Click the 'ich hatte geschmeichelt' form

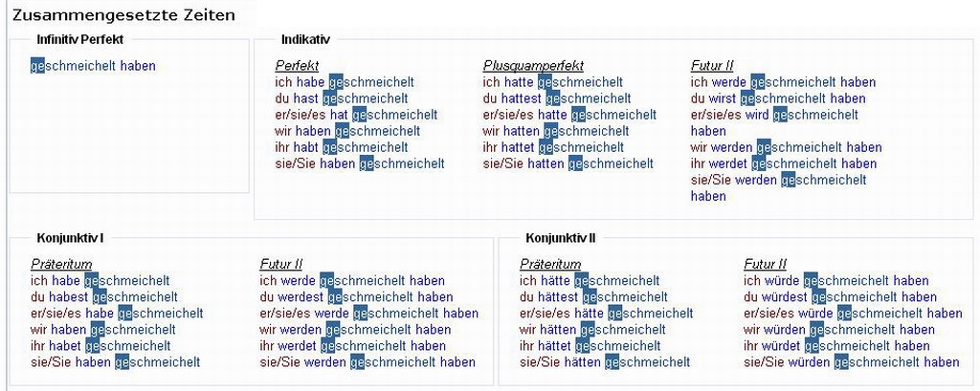[x=552, y=82]
